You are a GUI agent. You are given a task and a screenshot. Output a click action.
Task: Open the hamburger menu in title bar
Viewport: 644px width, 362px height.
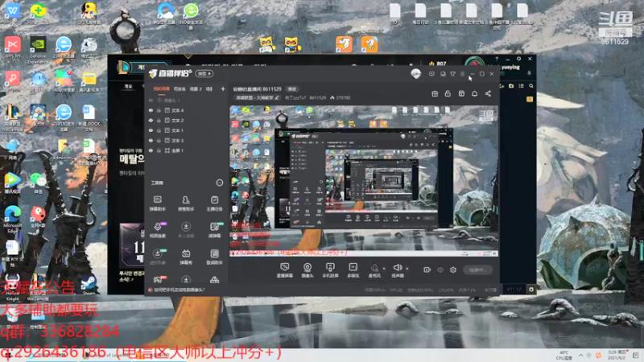pos(462,74)
